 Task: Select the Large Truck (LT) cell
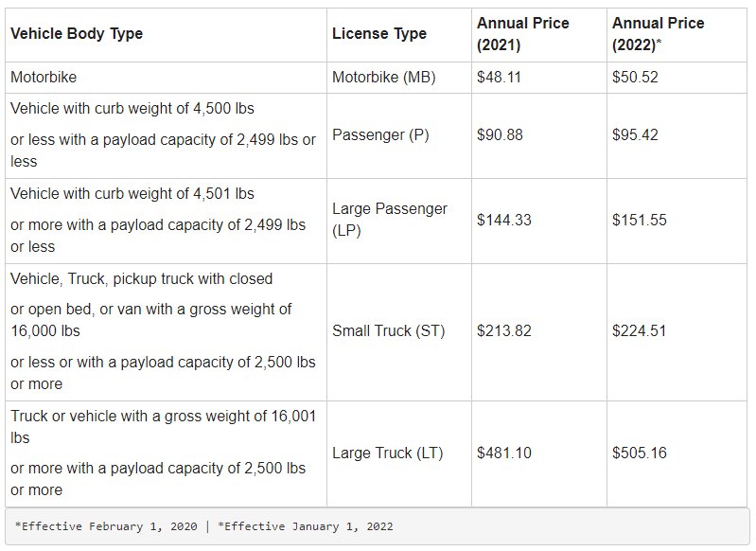click(x=399, y=453)
